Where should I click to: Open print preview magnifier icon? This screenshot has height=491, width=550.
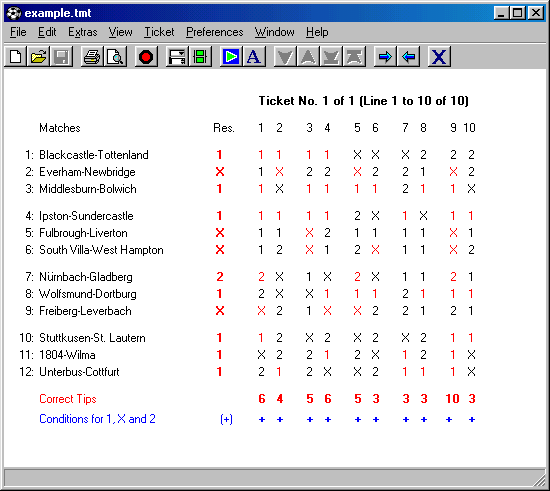point(115,56)
